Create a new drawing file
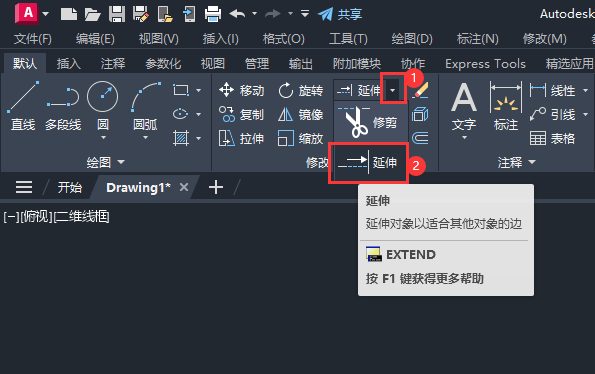 coord(69,14)
